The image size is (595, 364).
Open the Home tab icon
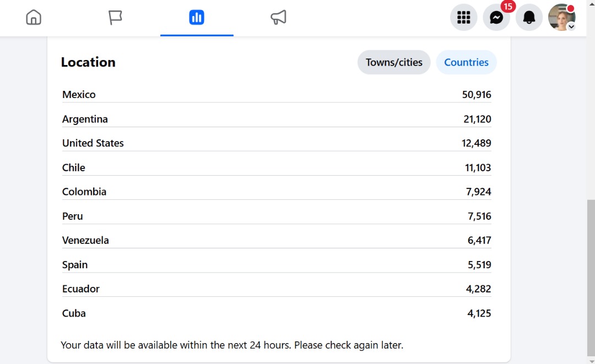(x=34, y=18)
